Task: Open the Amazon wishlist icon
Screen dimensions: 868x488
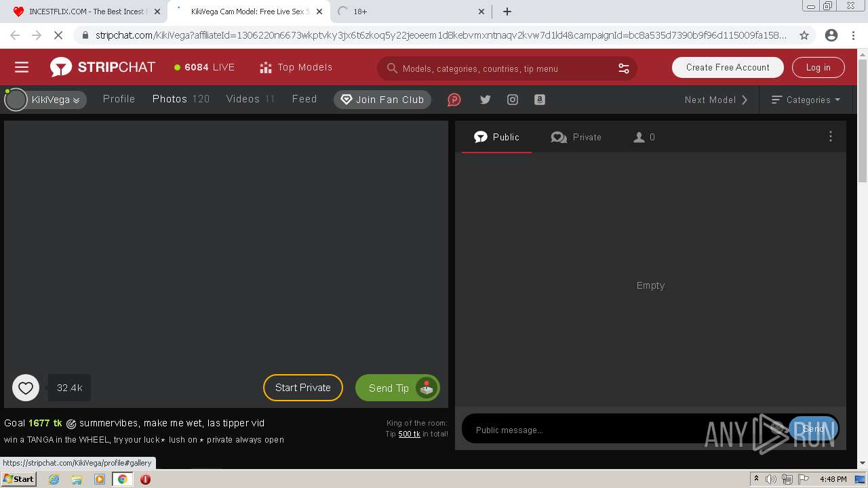Action: [540, 100]
